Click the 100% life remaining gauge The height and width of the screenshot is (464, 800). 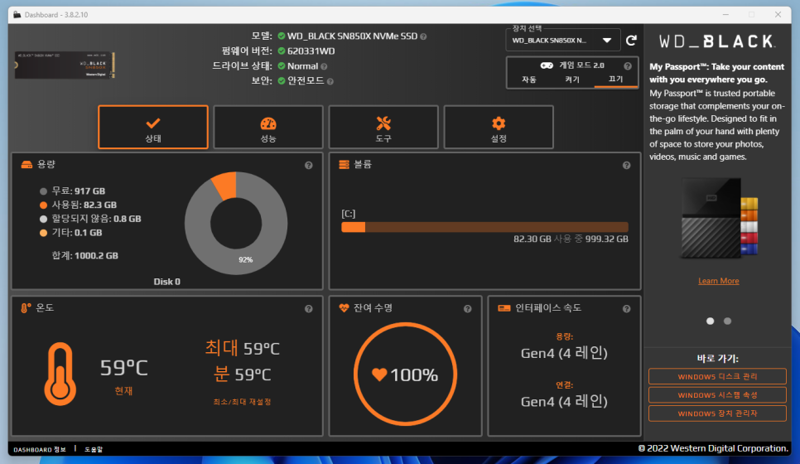point(405,374)
